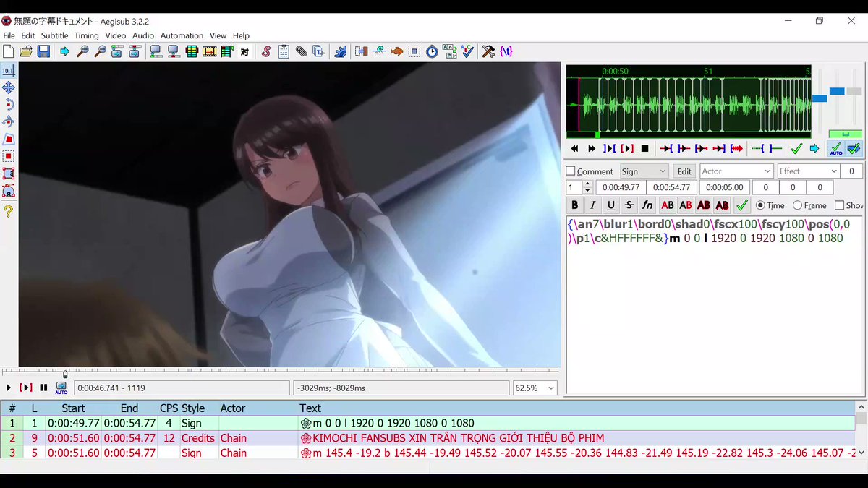Set outline color with third AB button
This screenshot has width=868, height=488.
pos(704,205)
